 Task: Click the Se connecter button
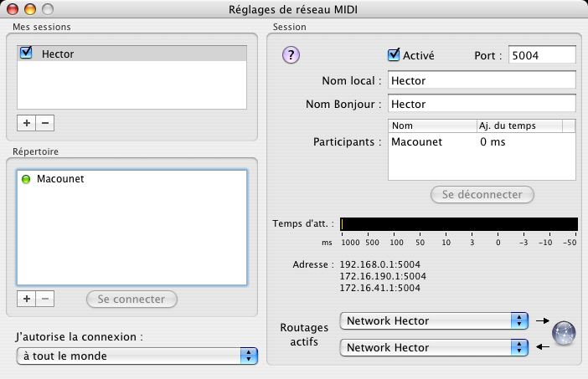(x=132, y=299)
